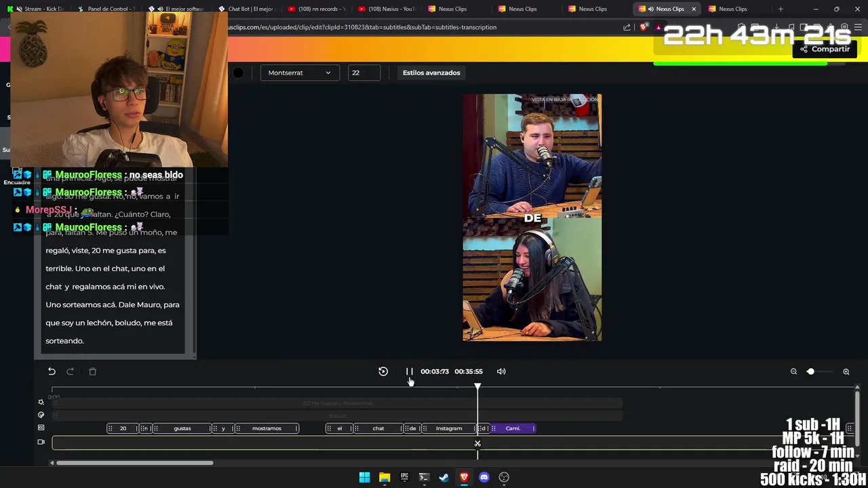
Task: Click the horizontal timeline scrollbar
Action: [x=134, y=463]
